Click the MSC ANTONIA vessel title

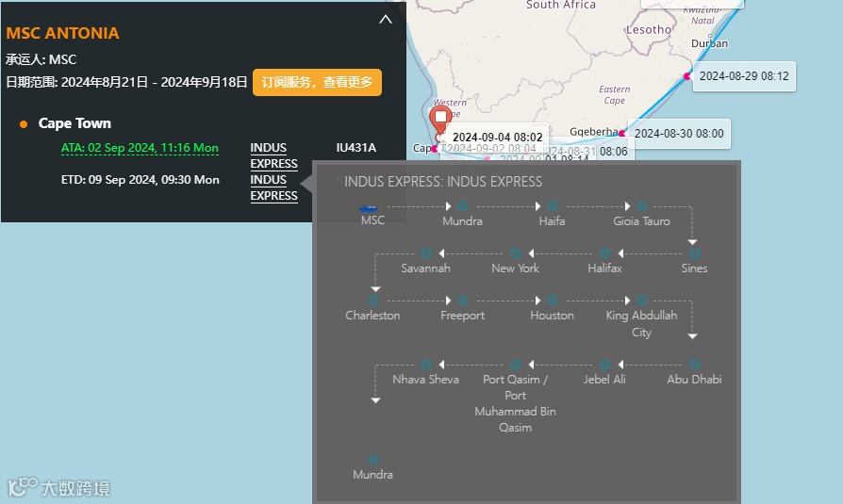[x=62, y=33]
